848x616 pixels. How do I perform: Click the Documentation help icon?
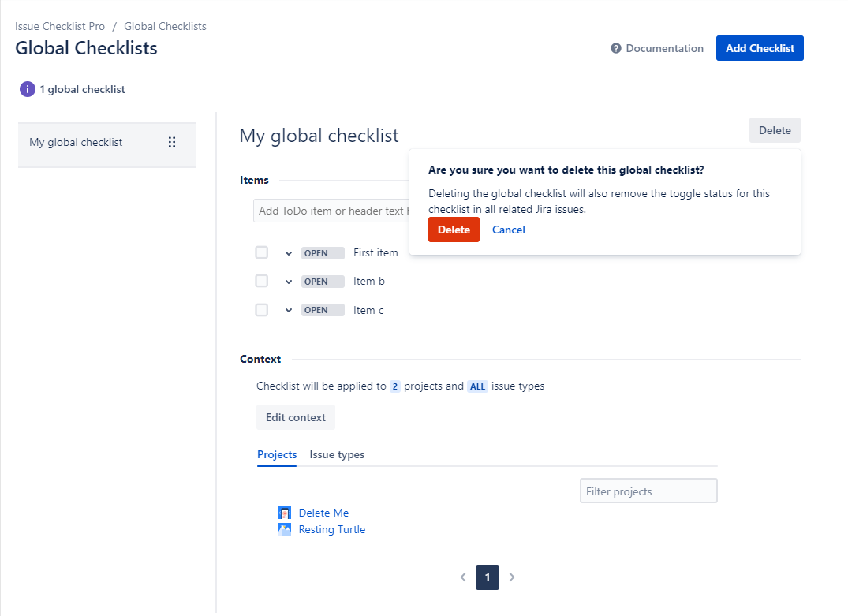click(x=616, y=49)
